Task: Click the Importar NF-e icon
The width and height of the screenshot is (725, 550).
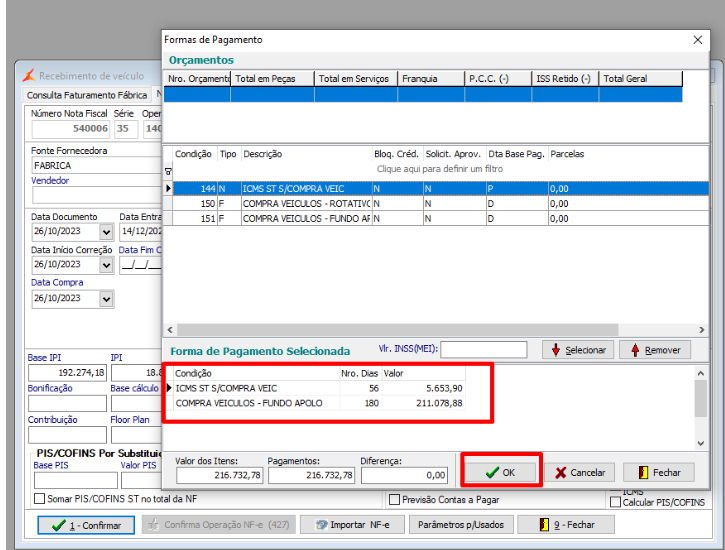Action: click(321, 525)
